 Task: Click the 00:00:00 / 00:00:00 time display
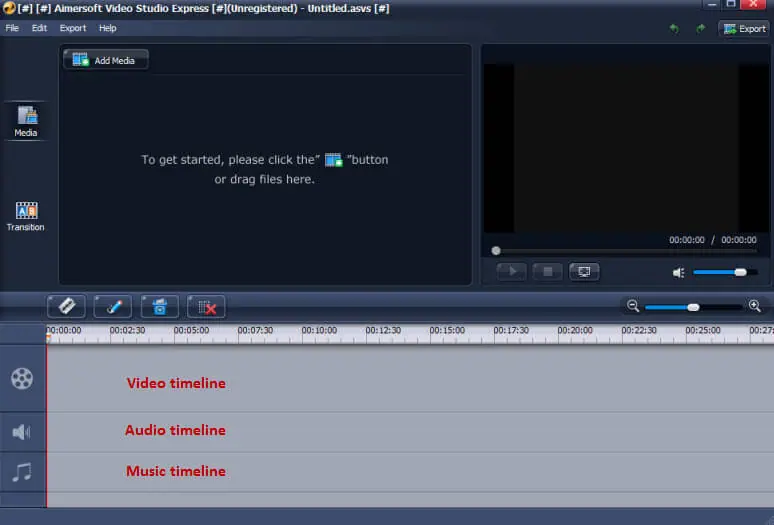pos(712,240)
